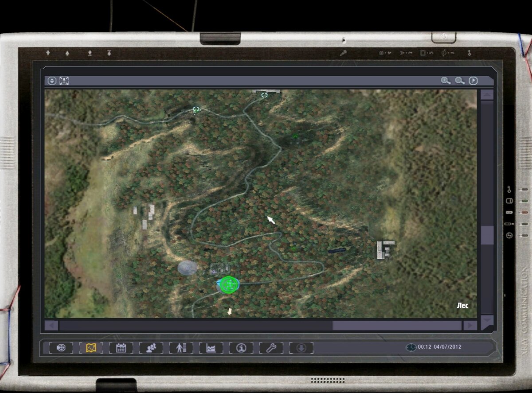Click the vertical scrollbar up arrow
The width and height of the screenshot is (532, 393).
487,95
